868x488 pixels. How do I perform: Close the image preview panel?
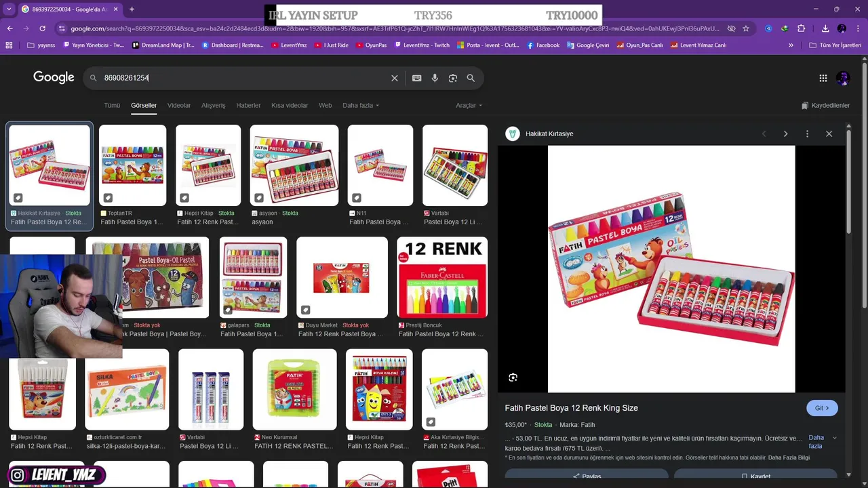[829, 134]
